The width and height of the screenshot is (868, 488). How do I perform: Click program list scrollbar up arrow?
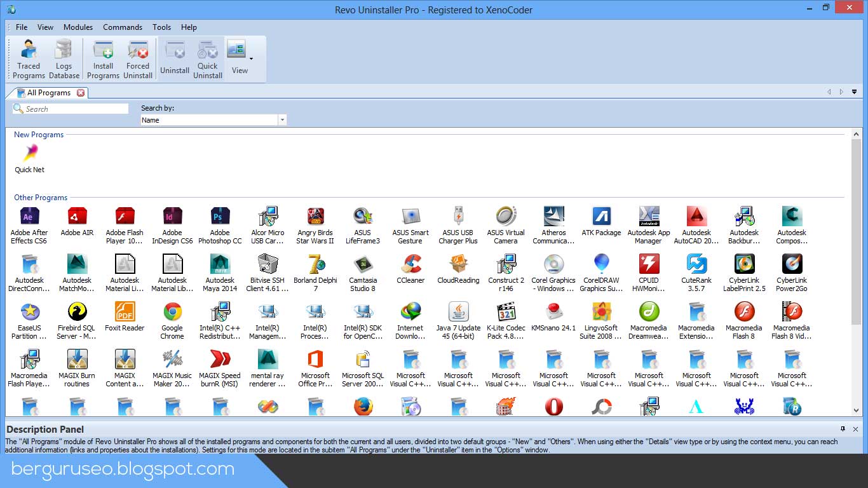(857, 134)
